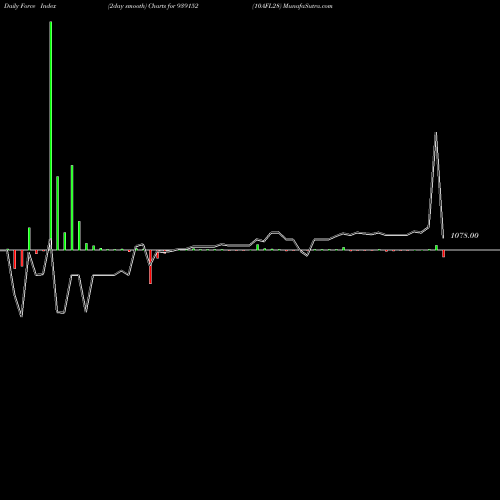The image size is (500, 500).
Task: Click the peak of the grey smoothed line
Action: (x=436, y=133)
